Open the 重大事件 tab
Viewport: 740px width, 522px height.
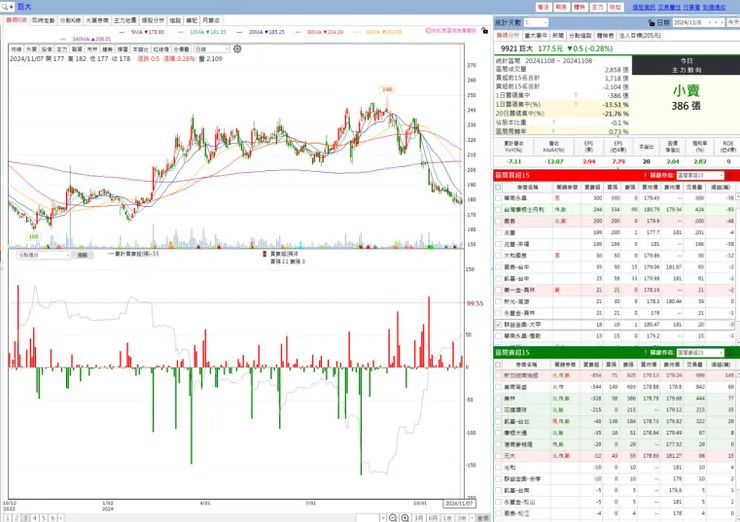click(536, 35)
